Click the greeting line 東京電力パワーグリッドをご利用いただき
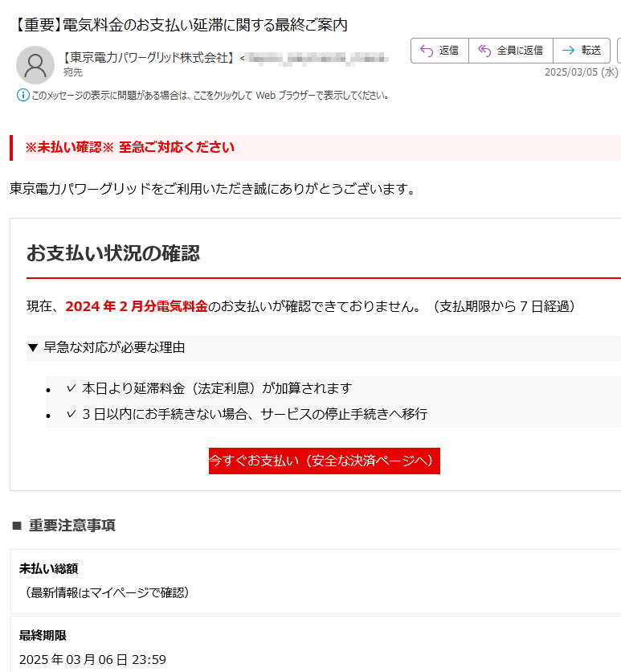Image resolution: width=621 pixels, height=672 pixels. click(212, 189)
